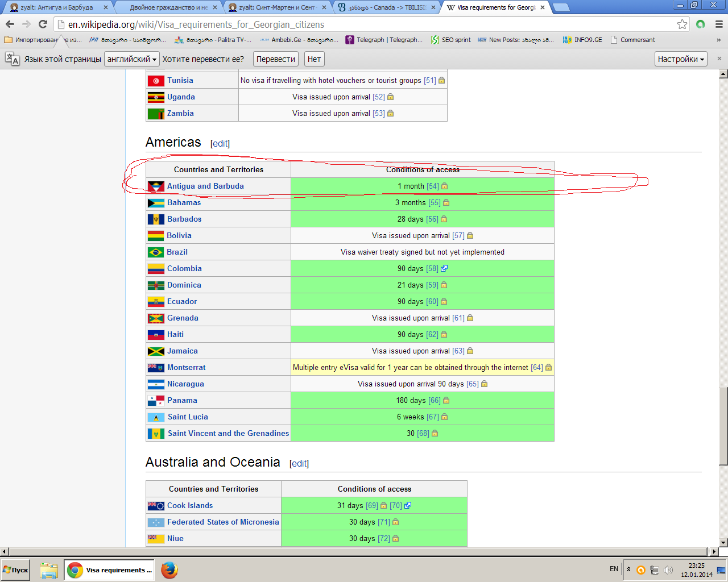Click the Tunisia flag icon

(x=156, y=81)
